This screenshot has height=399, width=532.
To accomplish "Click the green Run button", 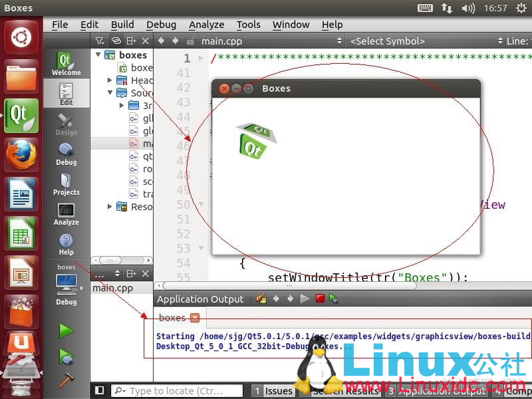I will (x=66, y=331).
